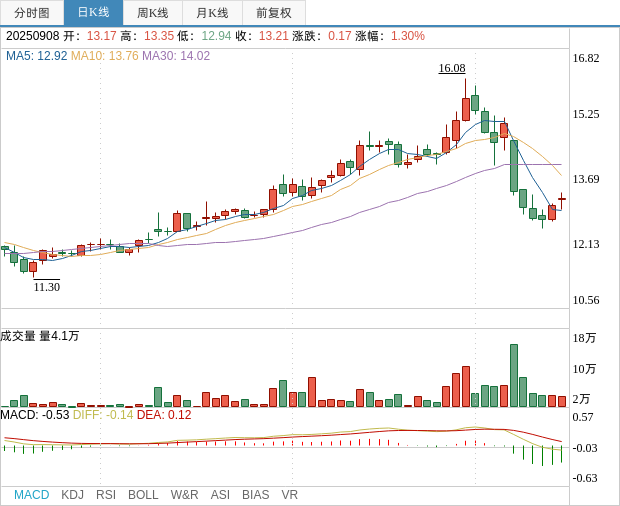Click the 2万 volume axis label
The height and width of the screenshot is (506, 620).
coord(581,399)
